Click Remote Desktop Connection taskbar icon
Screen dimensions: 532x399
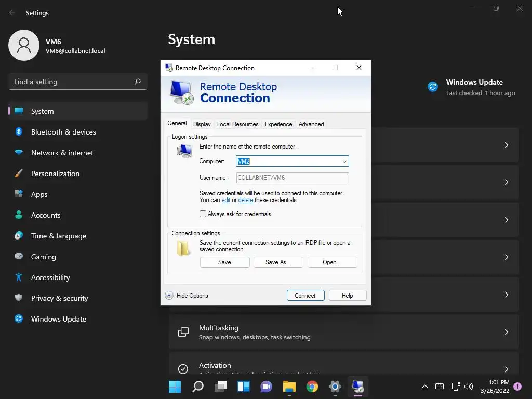358,387
